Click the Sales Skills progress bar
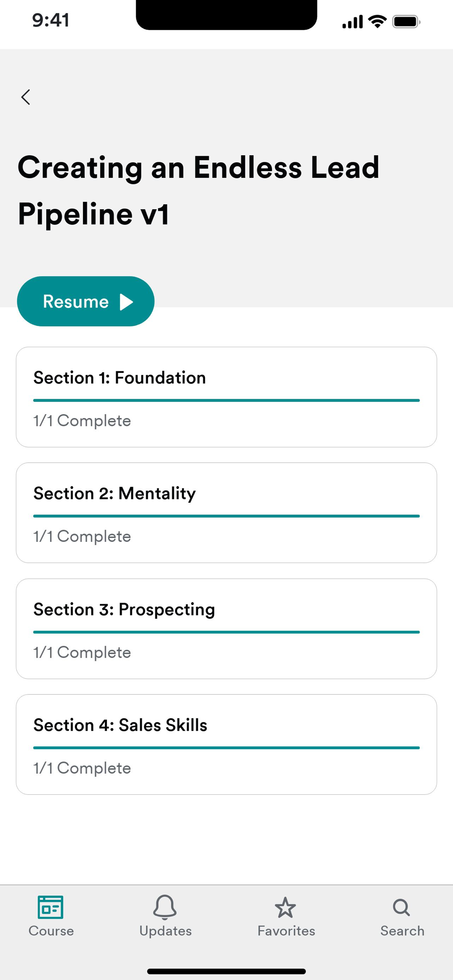This screenshot has height=980, width=453. coord(226,748)
